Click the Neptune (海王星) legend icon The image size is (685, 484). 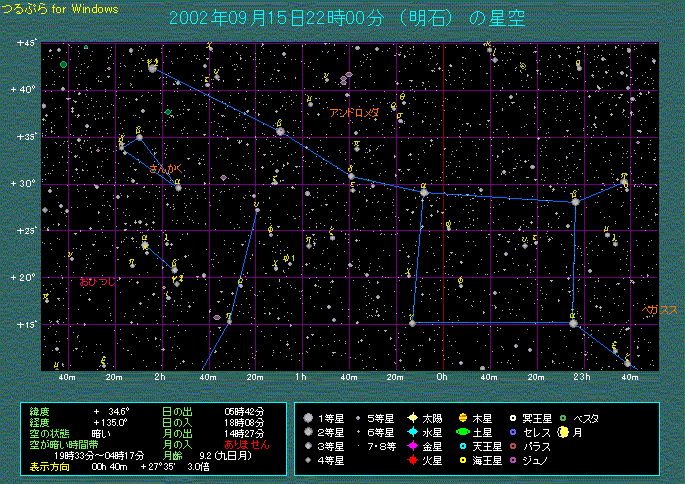point(463,460)
